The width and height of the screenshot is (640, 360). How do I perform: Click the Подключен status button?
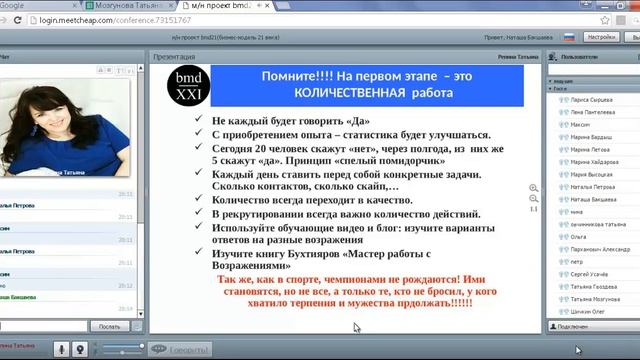point(594,327)
